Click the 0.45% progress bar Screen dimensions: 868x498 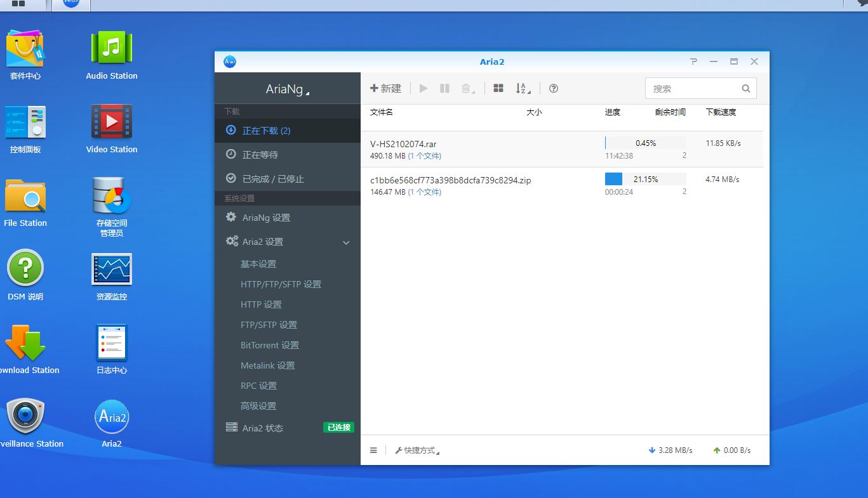[645, 143]
